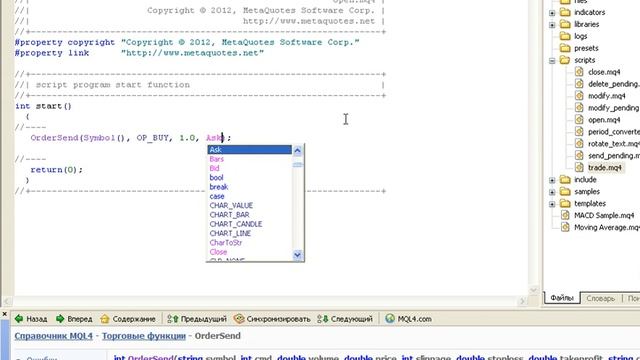Click the int start() code line
This screenshot has width=640, height=360.
click(43, 106)
